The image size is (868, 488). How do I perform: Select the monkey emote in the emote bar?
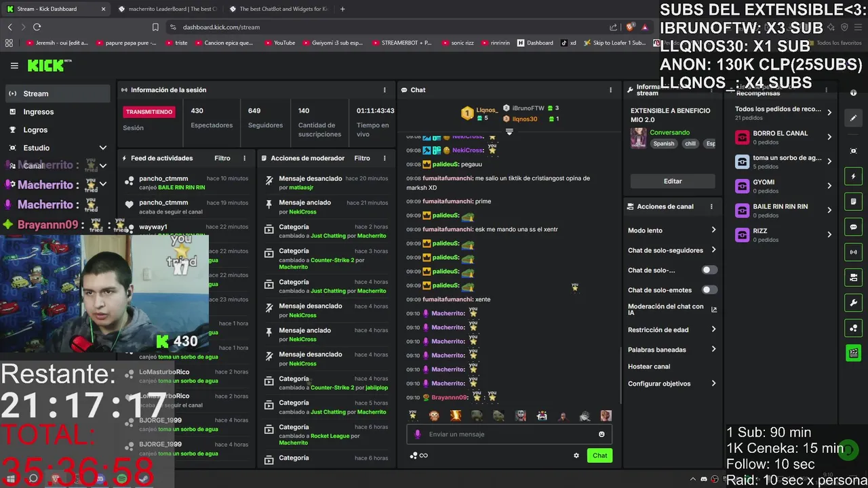[x=434, y=415]
